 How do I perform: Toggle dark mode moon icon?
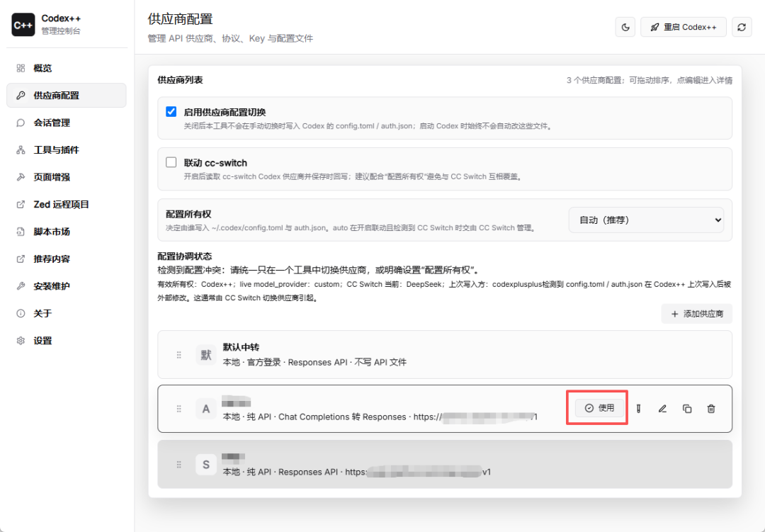[x=625, y=28]
